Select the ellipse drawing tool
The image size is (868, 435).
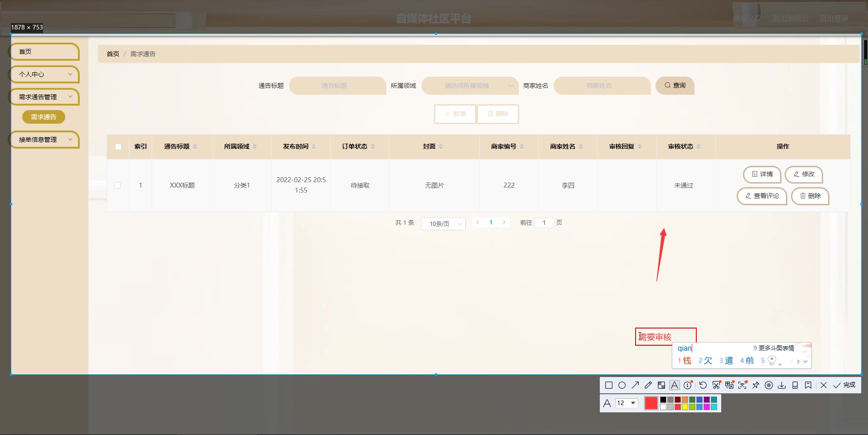pos(622,385)
